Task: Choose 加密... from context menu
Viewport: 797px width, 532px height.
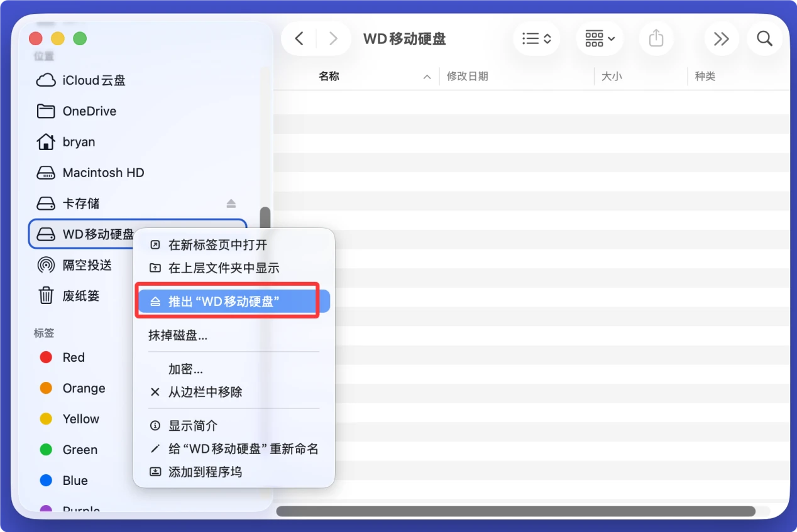Action: (234, 369)
